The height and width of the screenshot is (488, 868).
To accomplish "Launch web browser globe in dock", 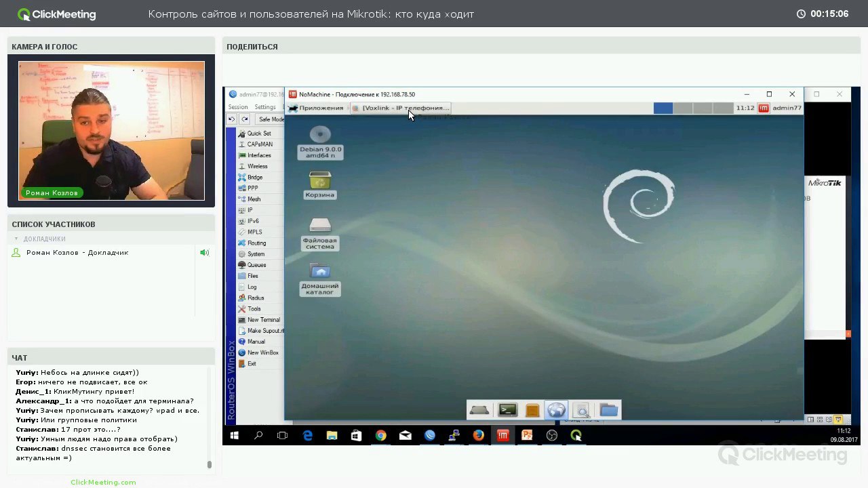I will coord(557,410).
